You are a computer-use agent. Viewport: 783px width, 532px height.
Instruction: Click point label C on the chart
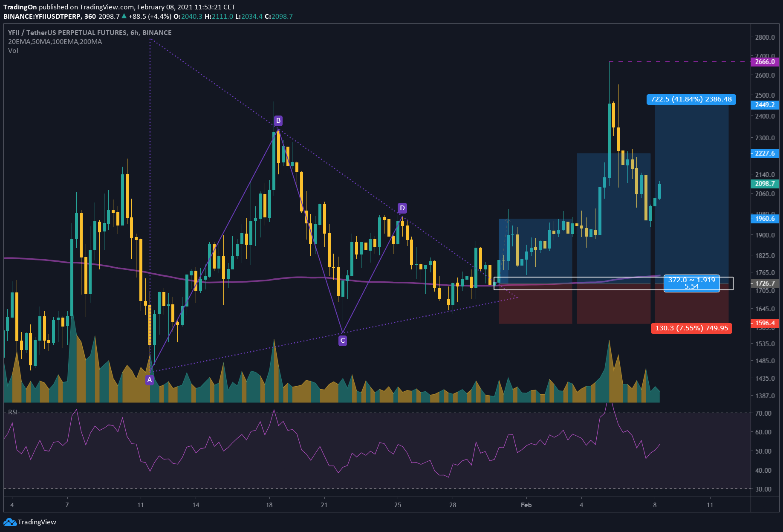[343, 341]
